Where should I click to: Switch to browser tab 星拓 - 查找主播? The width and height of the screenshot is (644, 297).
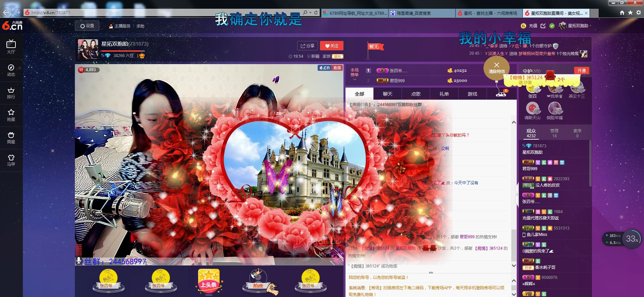(x=489, y=13)
